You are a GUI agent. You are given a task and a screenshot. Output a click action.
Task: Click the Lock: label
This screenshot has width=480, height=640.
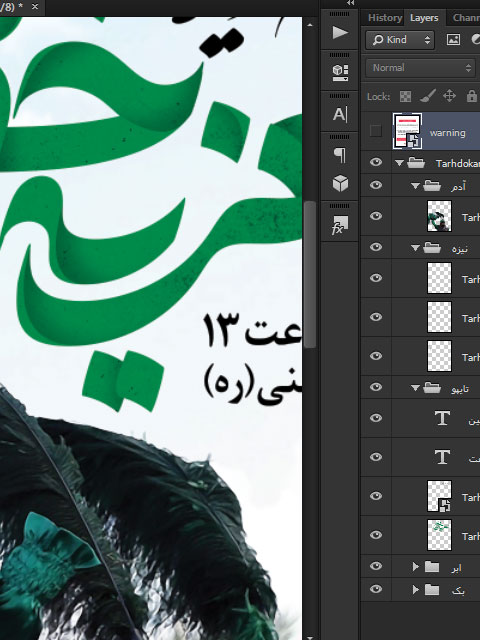pyautogui.click(x=378, y=97)
